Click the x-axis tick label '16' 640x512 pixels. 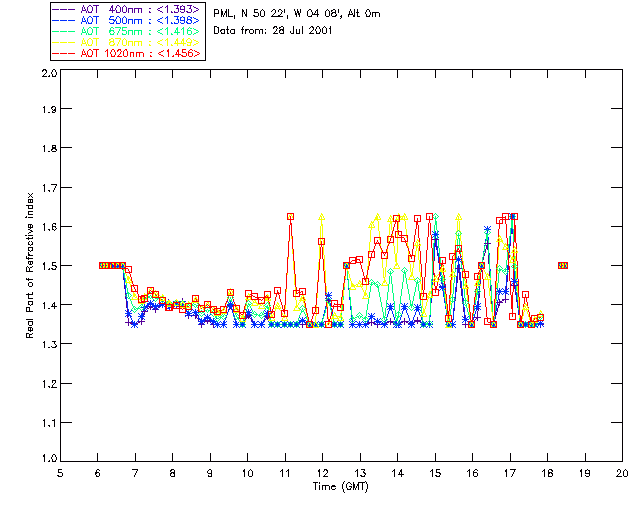pyautogui.click(x=472, y=473)
